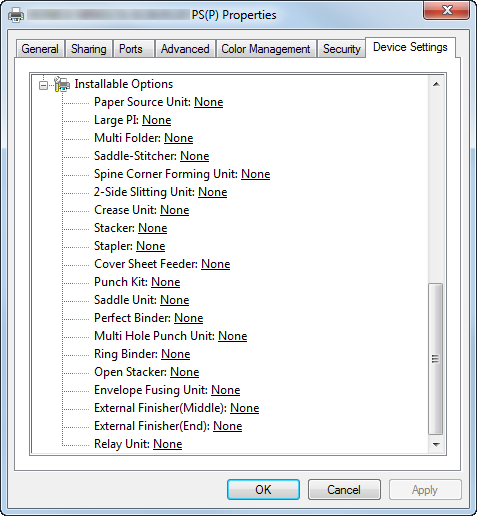This screenshot has height=516, width=477.
Task: Select the Saddle-Stitcher label
Action: [x=136, y=156]
